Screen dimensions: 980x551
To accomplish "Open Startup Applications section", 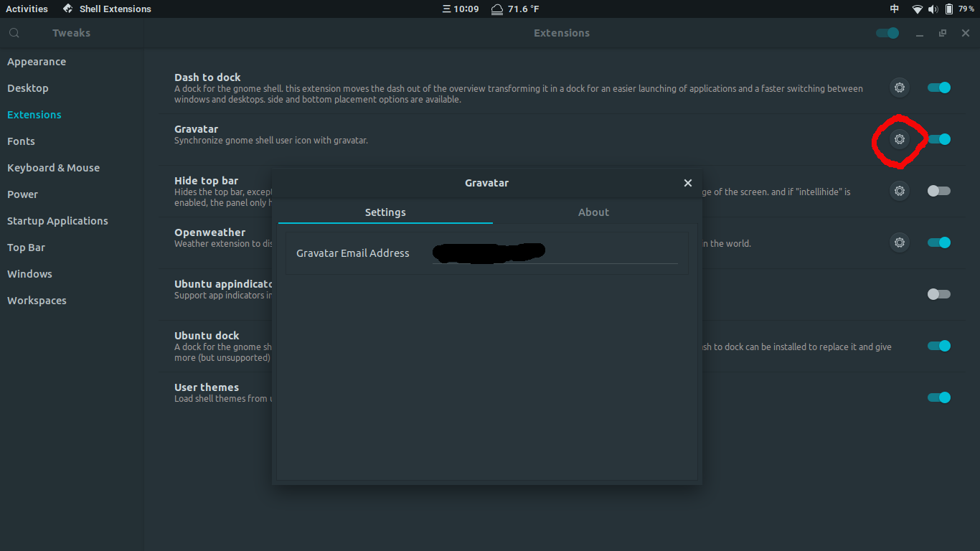I will (72, 221).
